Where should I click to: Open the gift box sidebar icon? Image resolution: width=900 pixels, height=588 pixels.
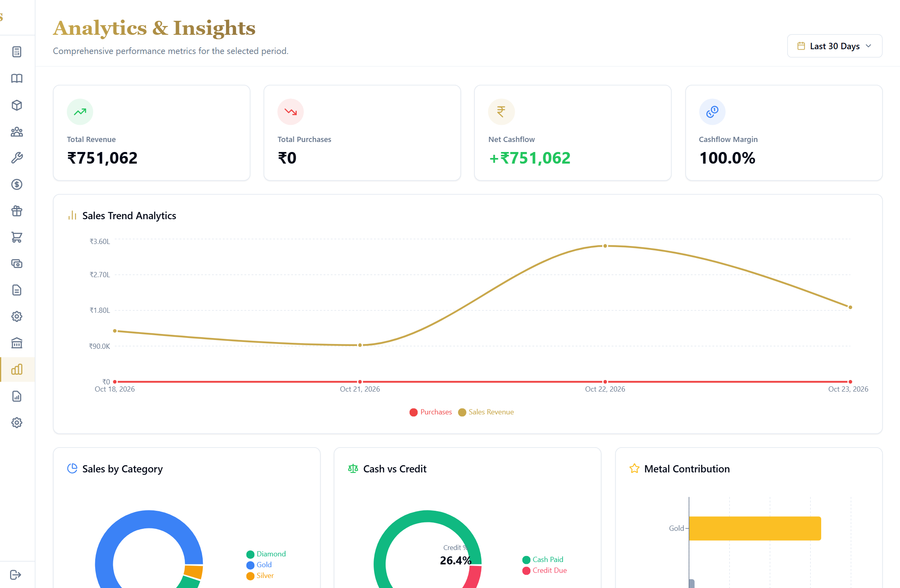coord(17,211)
